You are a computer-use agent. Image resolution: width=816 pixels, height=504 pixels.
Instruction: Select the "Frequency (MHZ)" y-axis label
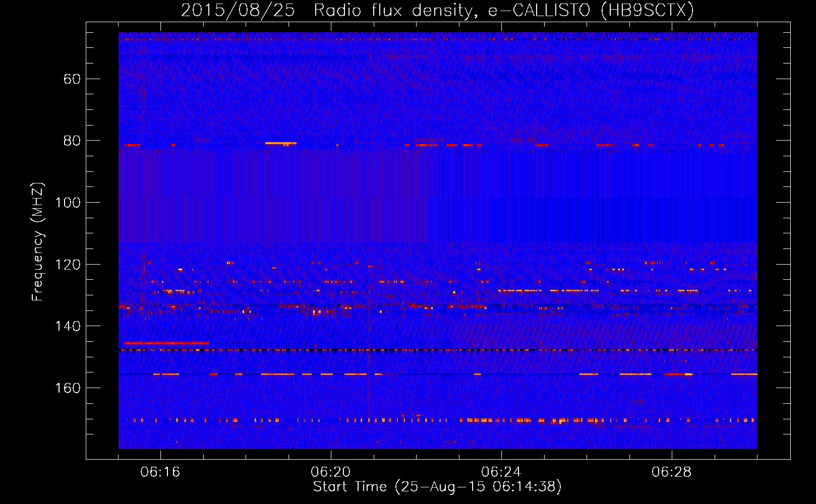(x=38, y=241)
